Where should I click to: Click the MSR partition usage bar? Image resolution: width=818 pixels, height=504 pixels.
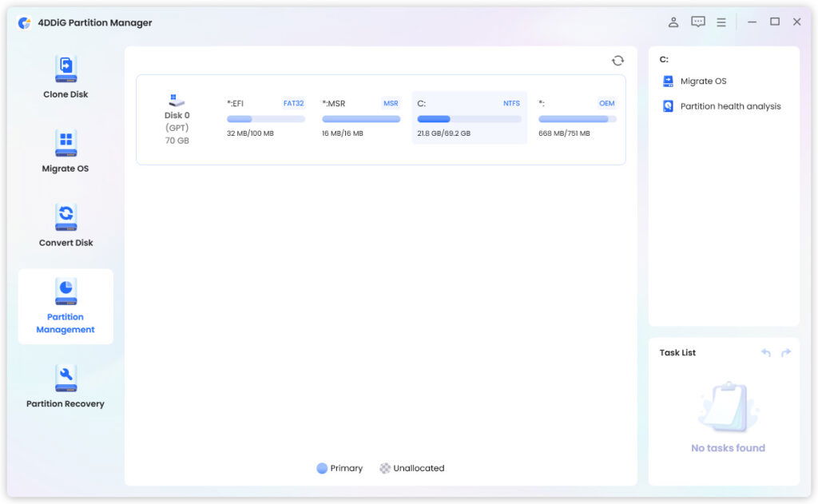point(361,119)
